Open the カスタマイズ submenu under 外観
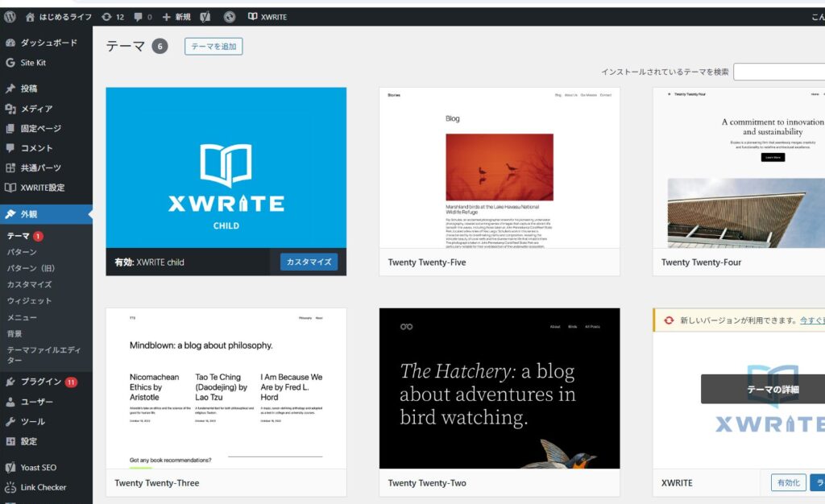This screenshot has height=504, width=825. pyautogui.click(x=29, y=284)
